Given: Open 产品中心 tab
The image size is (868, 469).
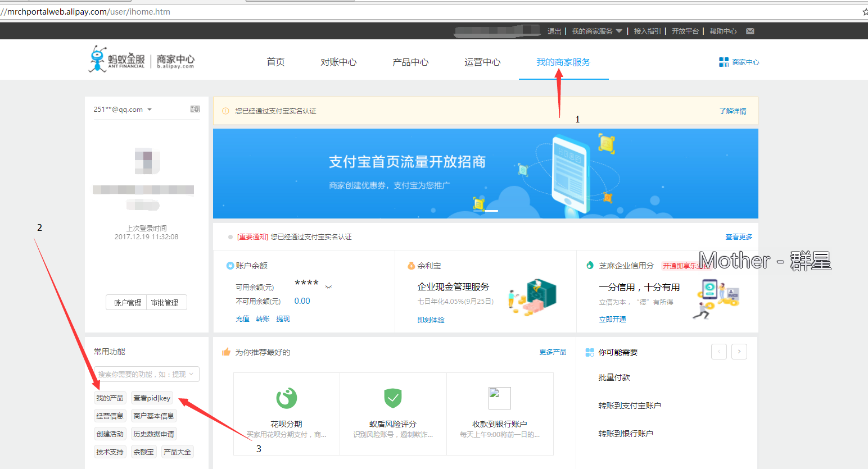Looking at the screenshot, I should [x=410, y=62].
